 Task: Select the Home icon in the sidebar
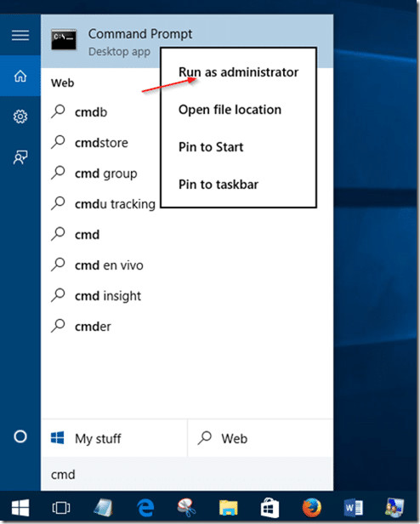(x=20, y=76)
